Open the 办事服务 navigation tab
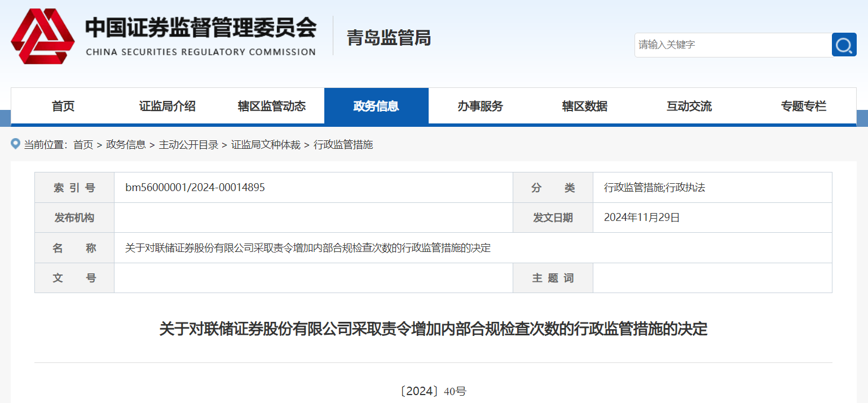Screen dimensions: 868x403 [x=481, y=106]
